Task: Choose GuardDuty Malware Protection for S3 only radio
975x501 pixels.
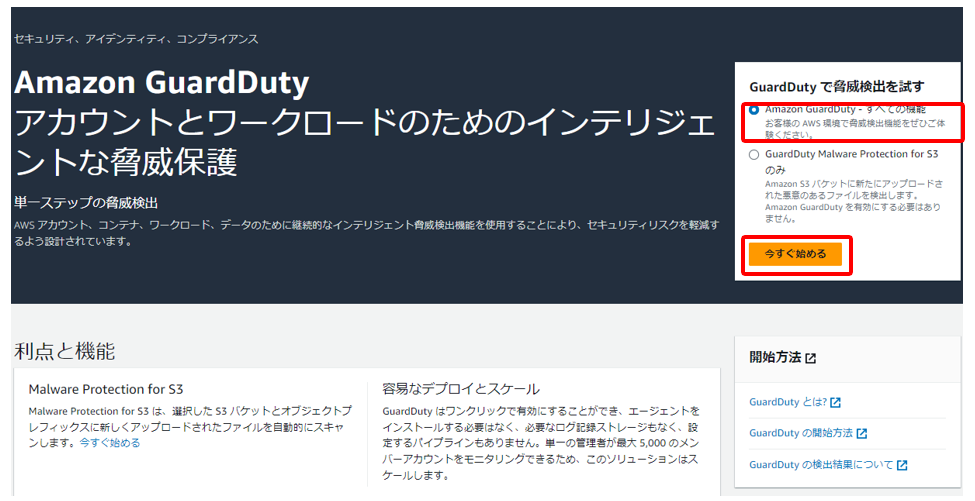Action: click(x=754, y=155)
